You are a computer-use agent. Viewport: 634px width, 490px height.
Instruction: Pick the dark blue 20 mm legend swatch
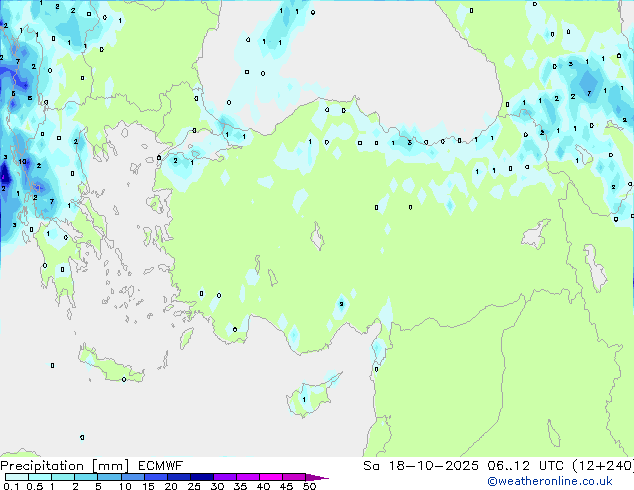(180, 478)
